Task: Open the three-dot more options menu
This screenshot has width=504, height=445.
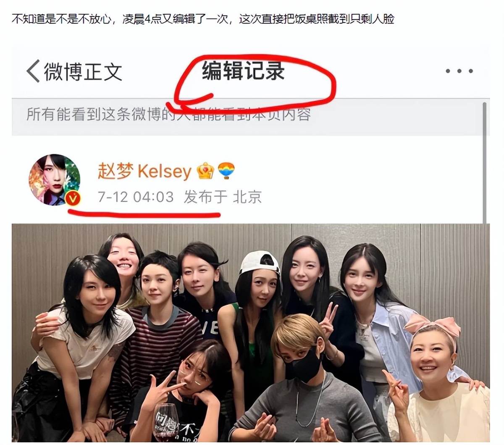Action: click(x=459, y=71)
